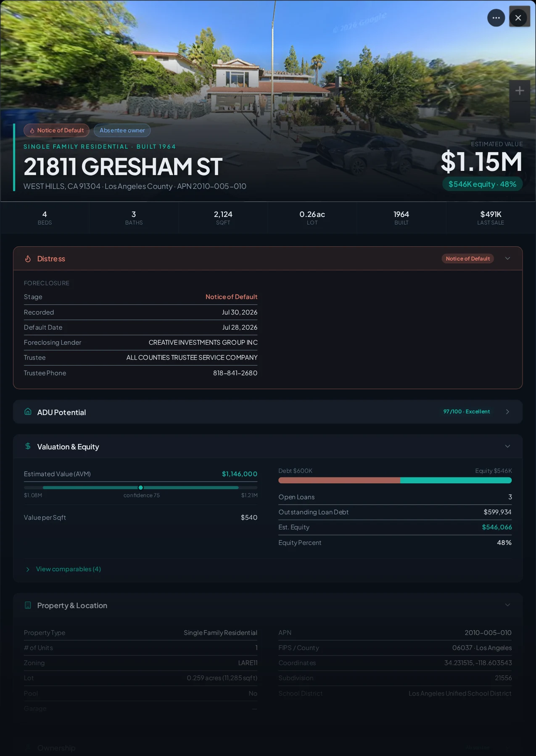
Task: Collapse the Property & Location chevron
Action: coord(507,605)
